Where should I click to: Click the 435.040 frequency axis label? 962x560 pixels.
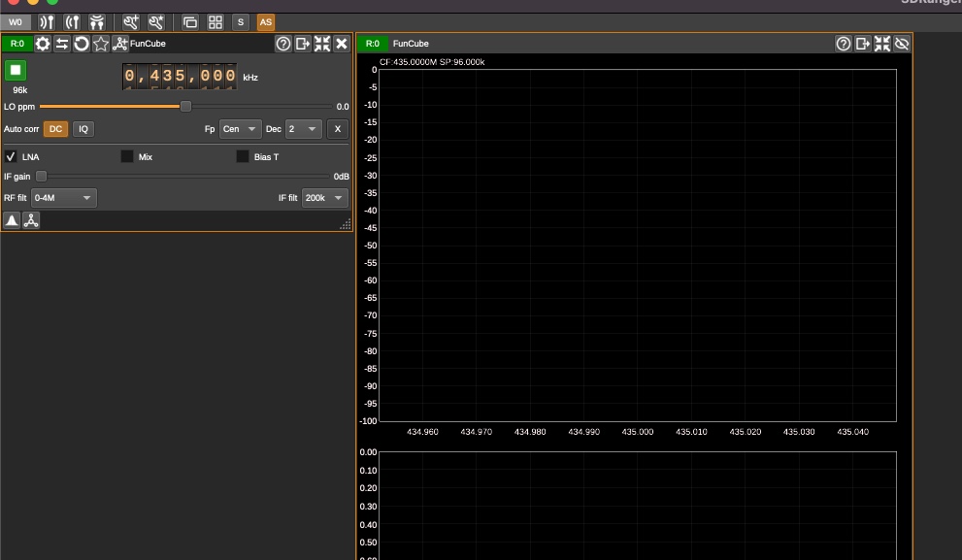pos(853,432)
